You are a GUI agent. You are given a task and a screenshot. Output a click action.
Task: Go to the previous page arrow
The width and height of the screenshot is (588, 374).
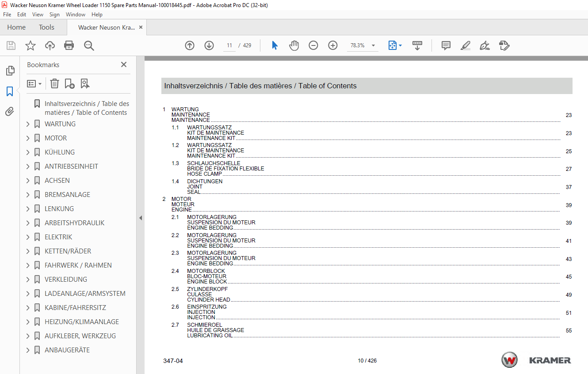[190, 45]
